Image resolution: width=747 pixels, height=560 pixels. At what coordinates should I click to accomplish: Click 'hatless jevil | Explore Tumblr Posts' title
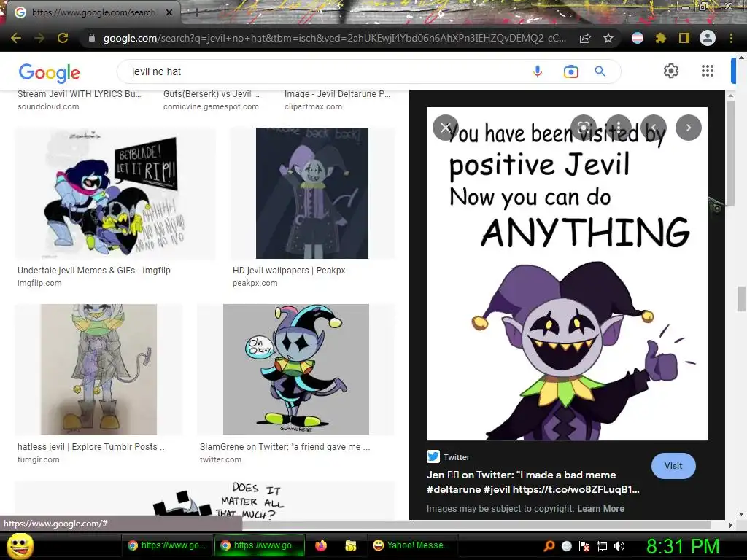coord(92,447)
